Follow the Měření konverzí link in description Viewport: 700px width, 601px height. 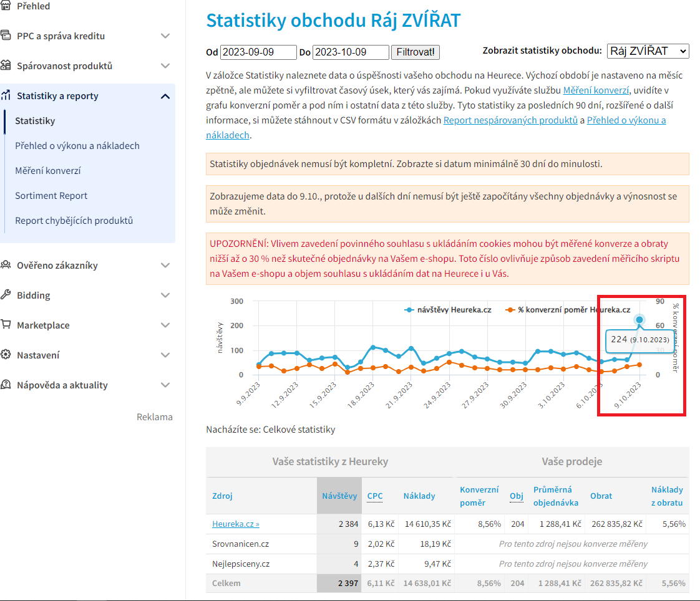pyautogui.click(x=596, y=90)
